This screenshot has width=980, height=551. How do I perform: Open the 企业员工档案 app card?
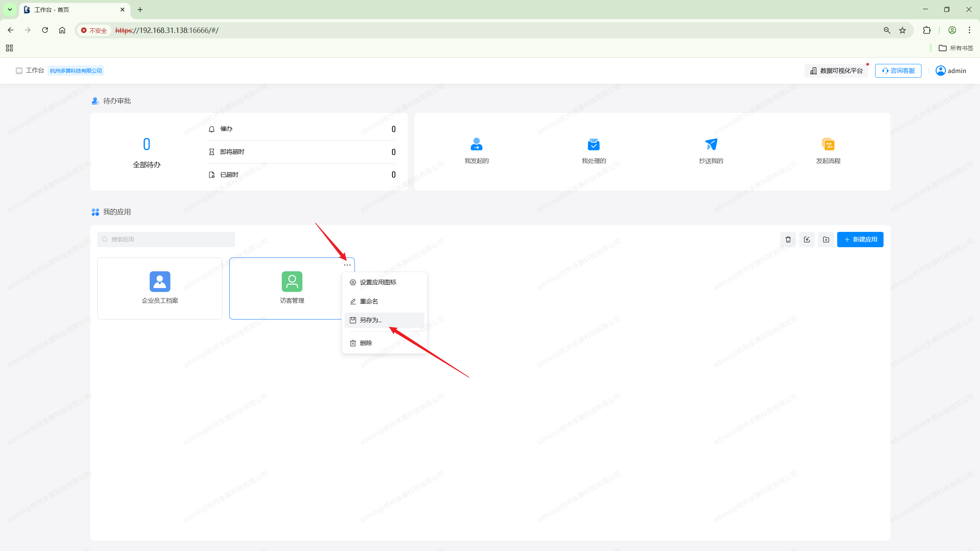click(x=160, y=288)
